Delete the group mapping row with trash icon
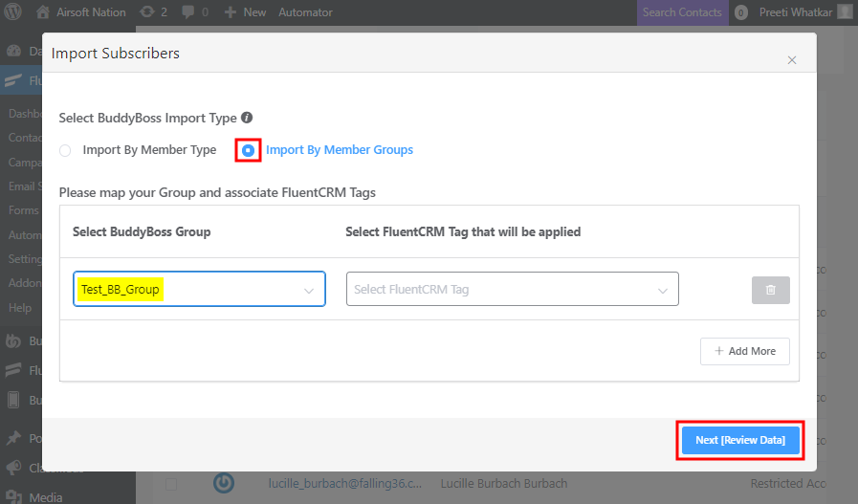The height and width of the screenshot is (504, 858). 770,289
